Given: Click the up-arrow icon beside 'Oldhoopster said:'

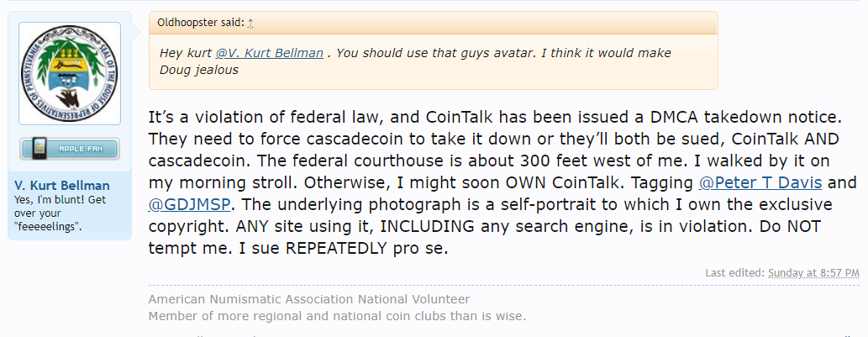Looking at the screenshot, I should click(x=250, y=24).
